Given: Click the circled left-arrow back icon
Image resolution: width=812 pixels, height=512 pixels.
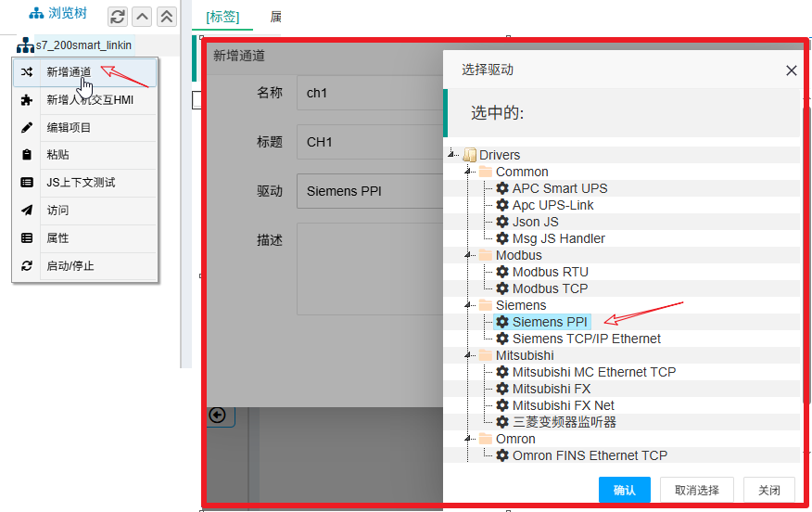Looking at the screenshot, I should pos(217,416).
